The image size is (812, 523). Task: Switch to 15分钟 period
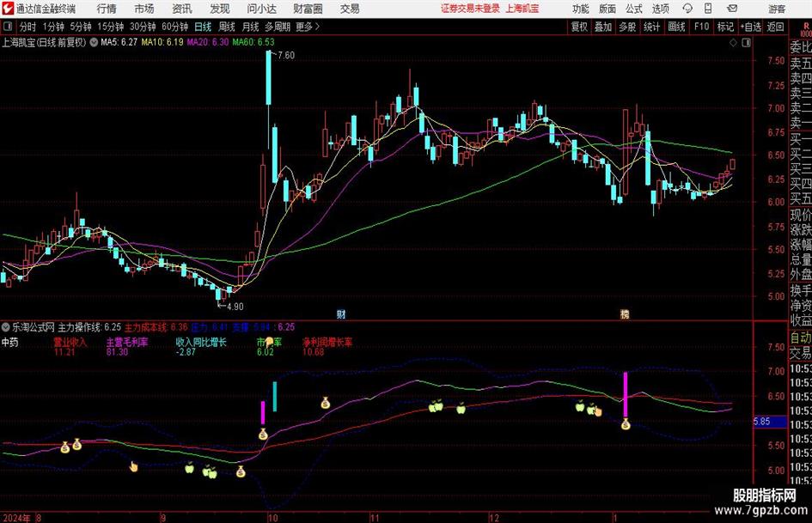pyautogui.click(x=110, y=27)
